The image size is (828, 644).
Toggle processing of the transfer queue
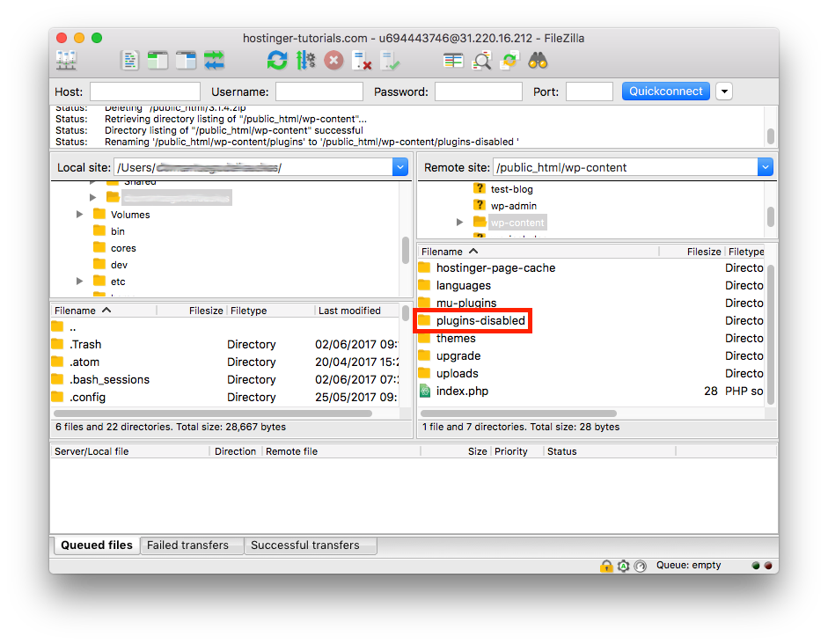[305, 61]
